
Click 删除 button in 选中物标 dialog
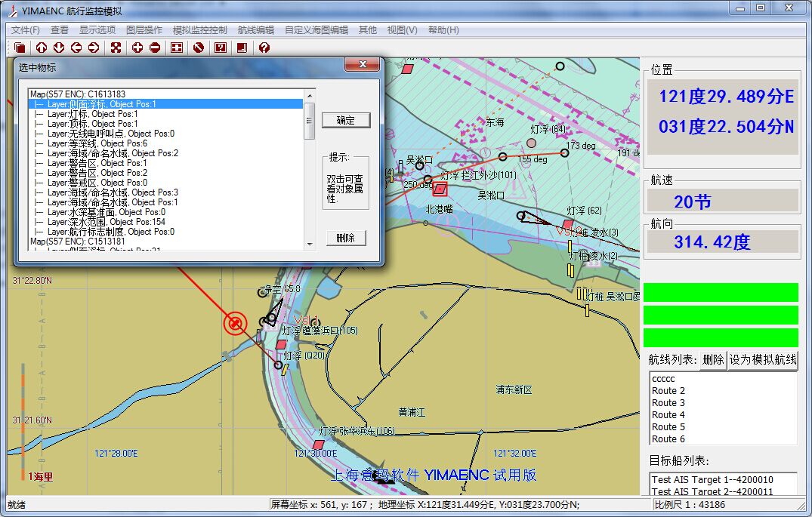(345, 238)
